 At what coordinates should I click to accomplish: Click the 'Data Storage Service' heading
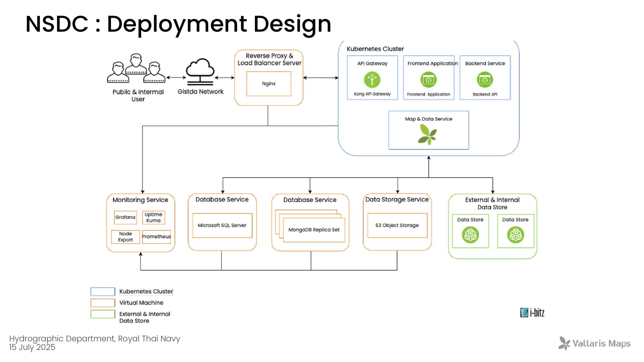[x=397, y=200]
